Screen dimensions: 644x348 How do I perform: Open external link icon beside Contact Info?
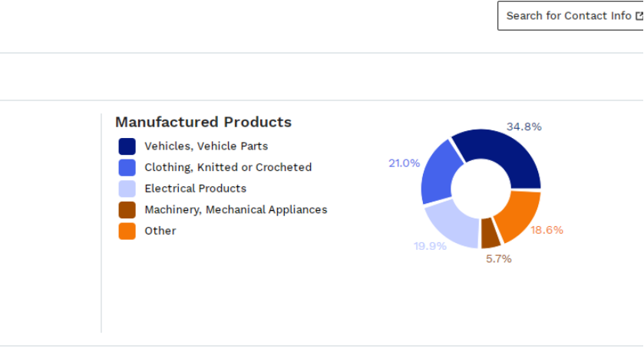click(x=639, y=16)
